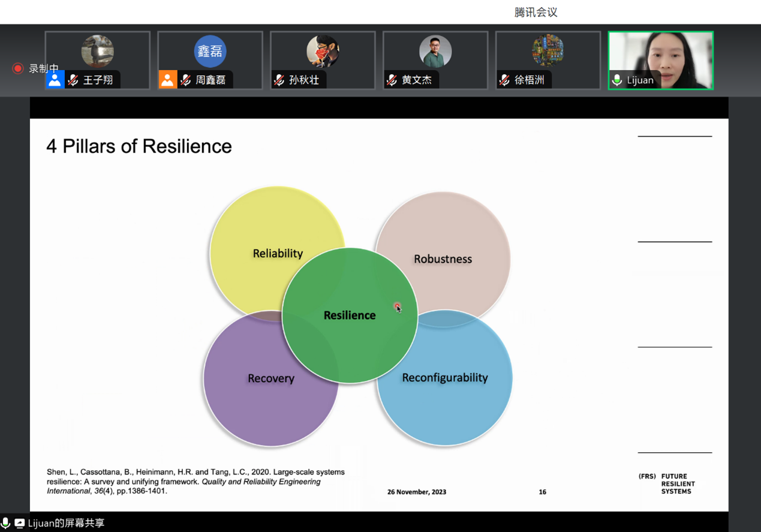Click the screen share icon in bottom bar
Screen dimensions: 761x532
20,523
